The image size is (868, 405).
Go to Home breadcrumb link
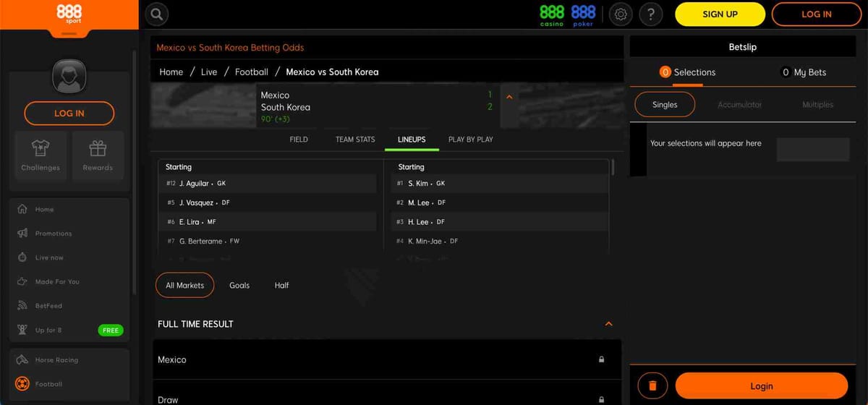[x=171, y=72]
